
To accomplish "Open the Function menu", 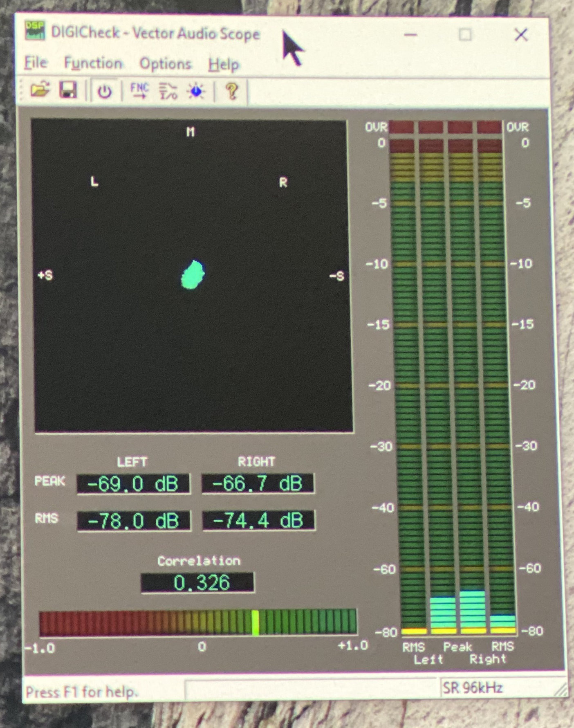I will tap(93, 63).
